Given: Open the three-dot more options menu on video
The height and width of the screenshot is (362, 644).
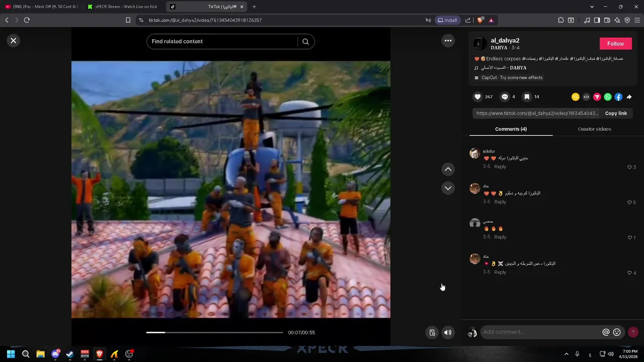Looking at the screenshot, I should pyautogui.click(x=448, y=41).
